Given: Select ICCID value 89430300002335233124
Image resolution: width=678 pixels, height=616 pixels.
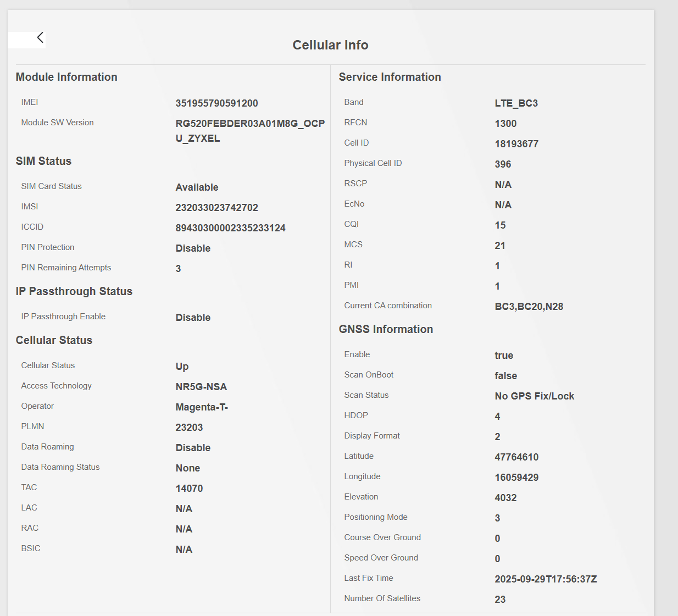Looking at the screenshot, I should 230,228.
